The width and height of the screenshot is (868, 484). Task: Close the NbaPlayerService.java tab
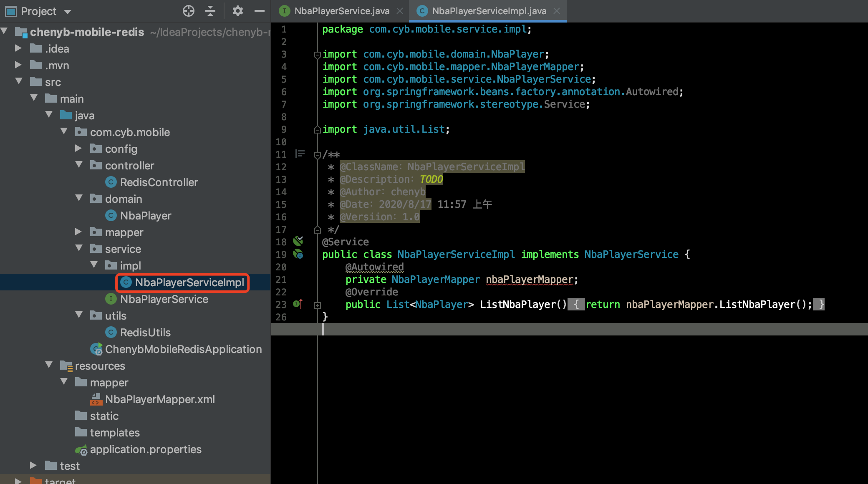coord(400,11)
